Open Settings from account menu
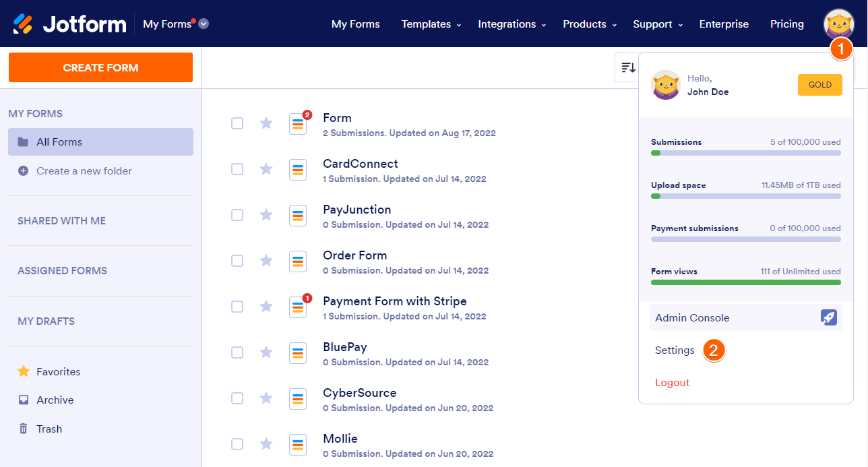This screenshot has width=868, height=467. pos(675,350)
